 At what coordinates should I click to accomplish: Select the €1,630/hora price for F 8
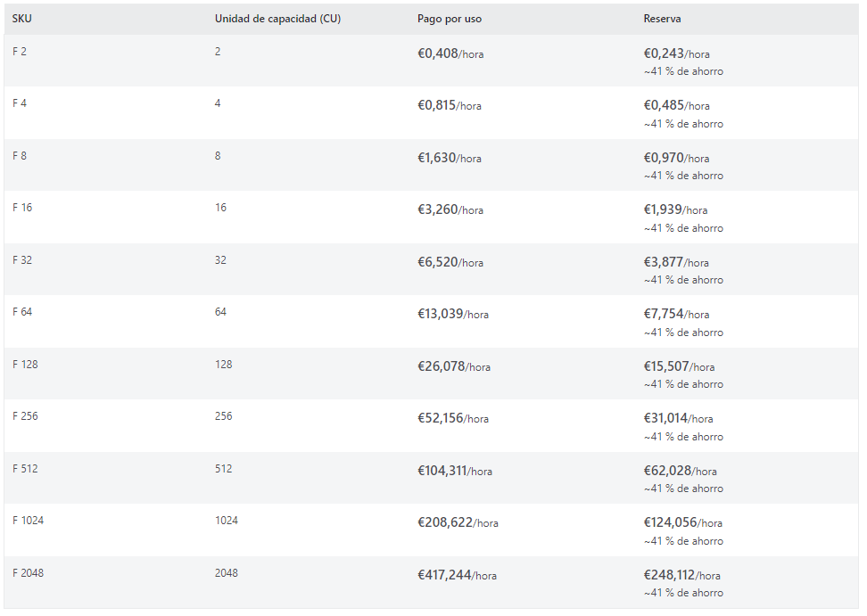[x=450, y=158]
